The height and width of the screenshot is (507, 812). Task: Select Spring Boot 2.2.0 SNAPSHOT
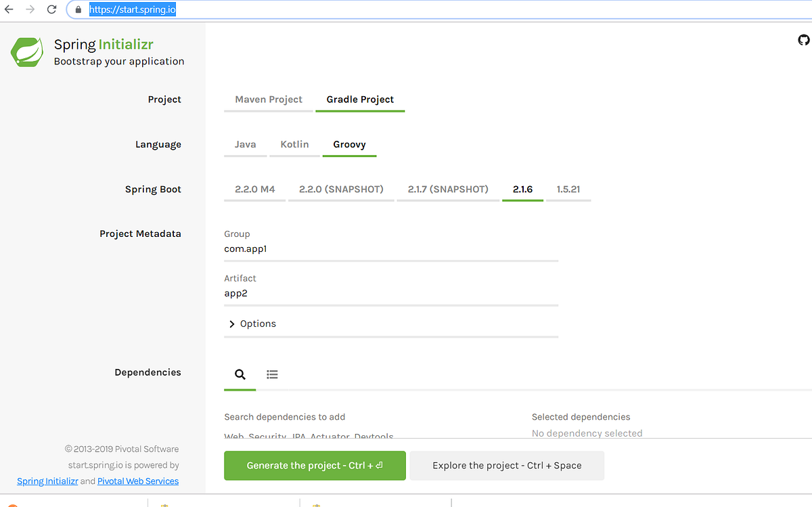pos(340,189)
